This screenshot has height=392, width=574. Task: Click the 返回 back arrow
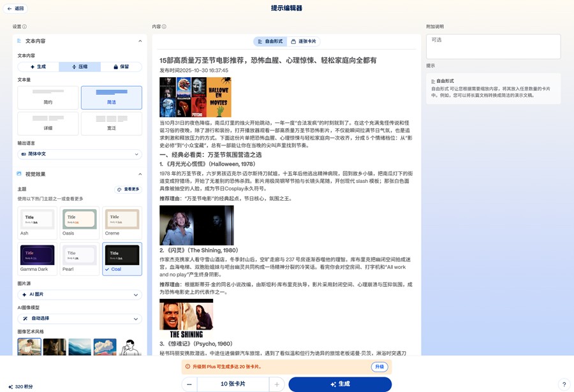(15, 9)
